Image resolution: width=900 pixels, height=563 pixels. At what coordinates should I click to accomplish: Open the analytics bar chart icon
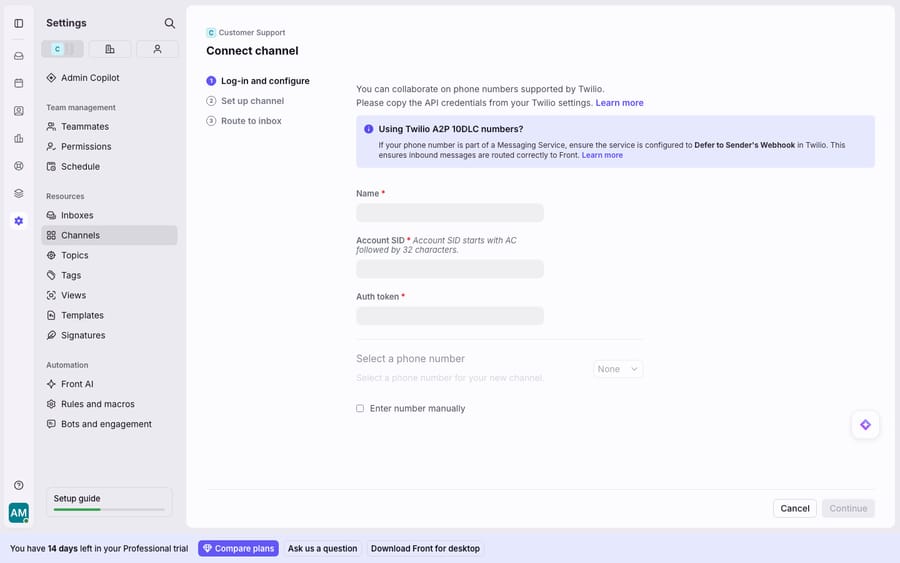point(18,138)
